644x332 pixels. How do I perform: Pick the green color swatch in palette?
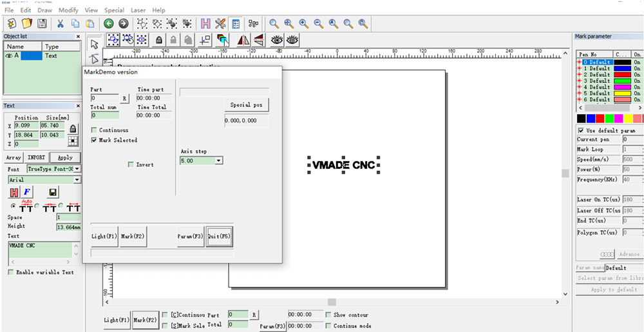pos(609,119)
